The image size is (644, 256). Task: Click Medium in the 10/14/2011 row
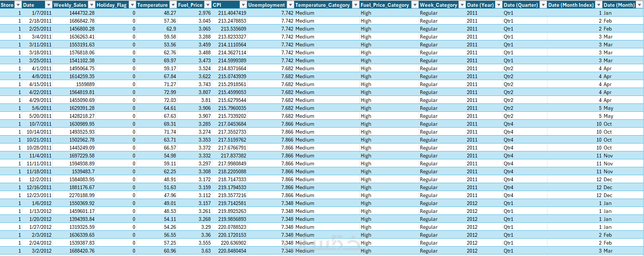[305, 132]
